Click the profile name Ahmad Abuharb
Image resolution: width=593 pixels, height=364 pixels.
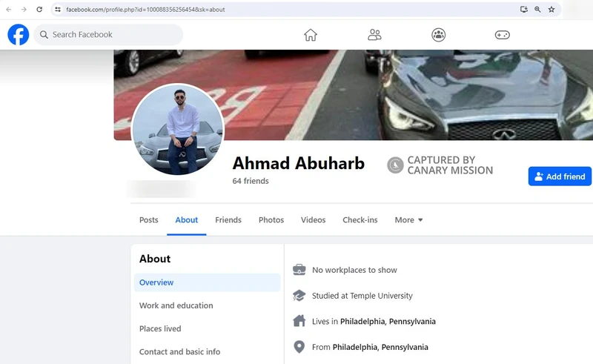tap(299, 163)
